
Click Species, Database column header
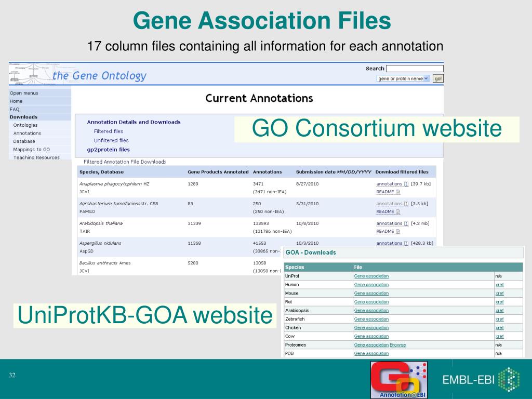point(101,172)
